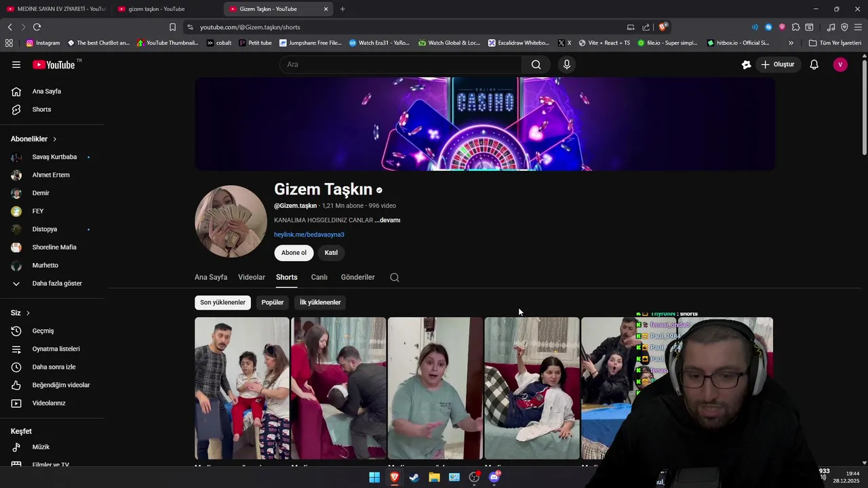The width and height of the screenshot is (868, 488).
Task: Open Discord from the taskbar
Action: (x=494, y=477)
